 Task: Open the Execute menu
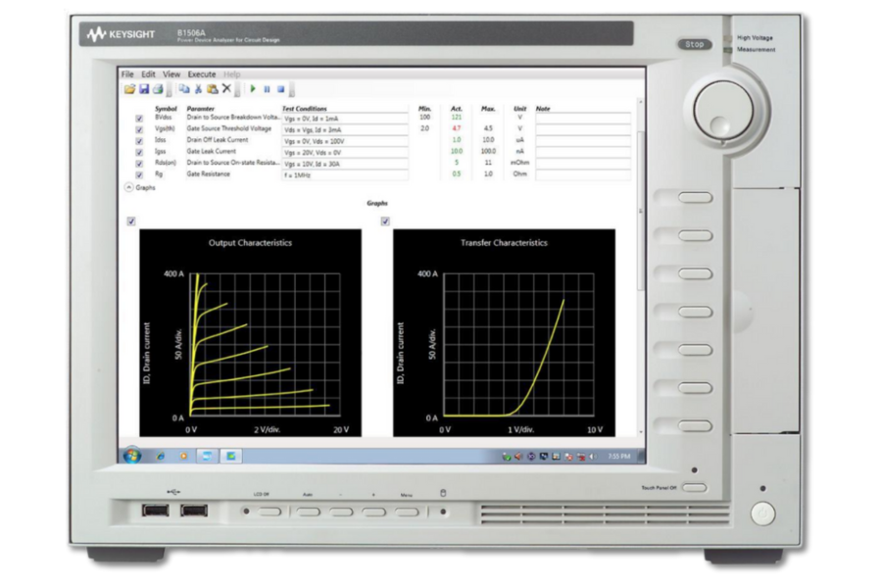pos(202,74)
